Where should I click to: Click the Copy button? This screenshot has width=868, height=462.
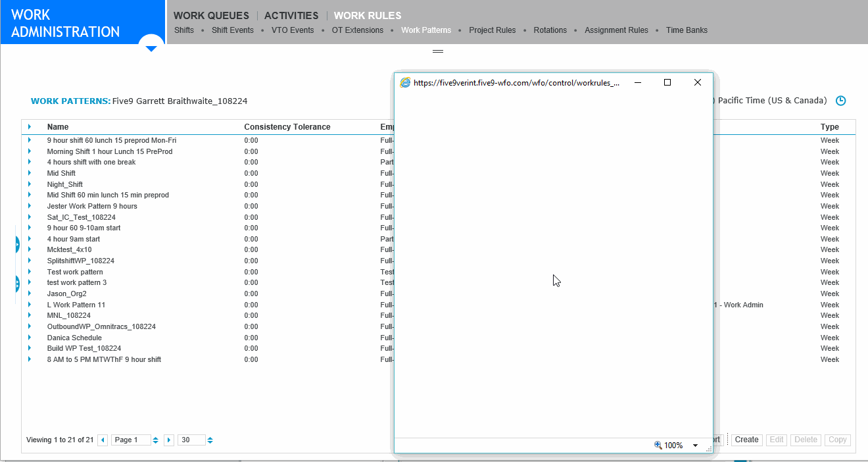point(838,440)
